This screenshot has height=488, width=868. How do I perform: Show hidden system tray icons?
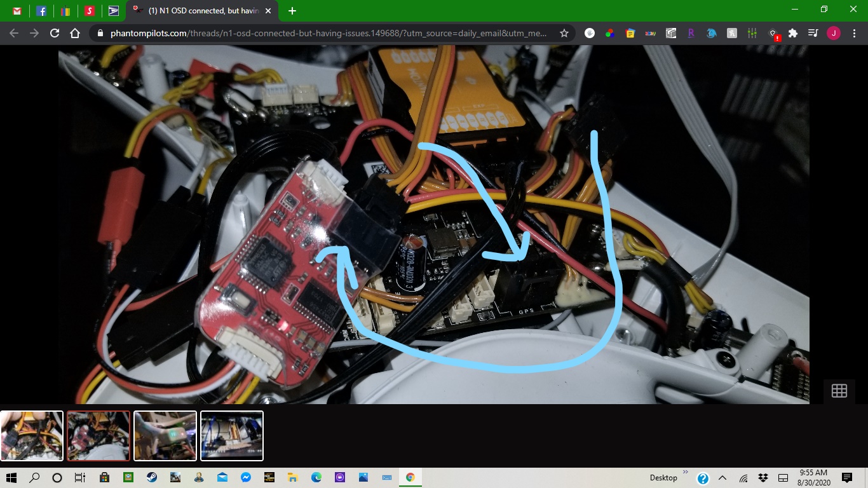(x=722, y=478)
